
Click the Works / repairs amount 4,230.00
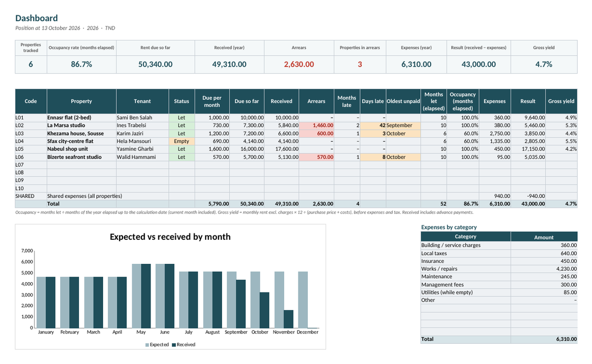tap(544, 269)
